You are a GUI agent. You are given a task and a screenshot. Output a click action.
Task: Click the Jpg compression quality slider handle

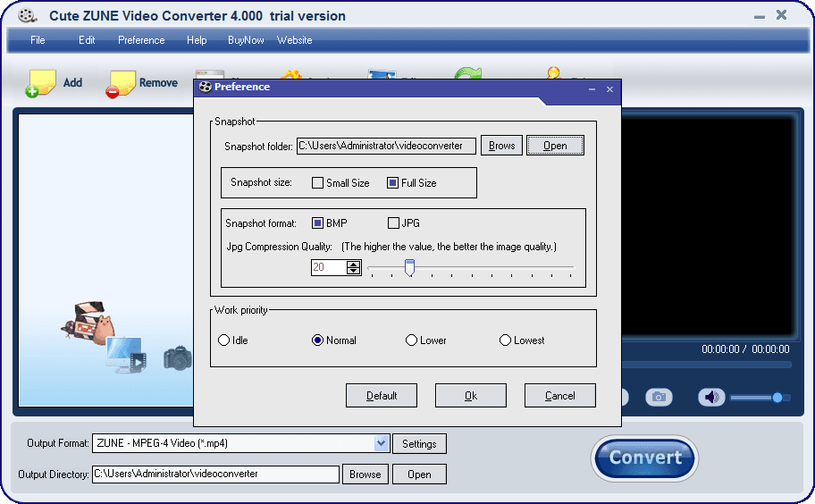pyautogui.click(x=409, y=267)
